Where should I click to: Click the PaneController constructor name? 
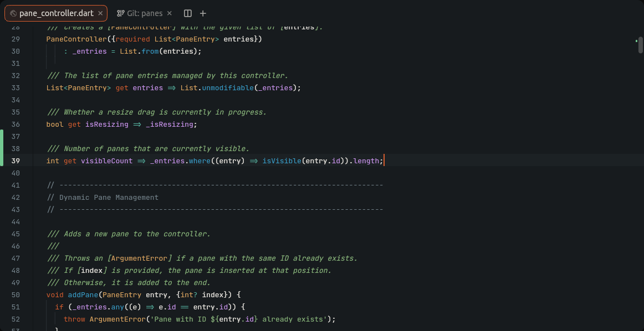76,39
